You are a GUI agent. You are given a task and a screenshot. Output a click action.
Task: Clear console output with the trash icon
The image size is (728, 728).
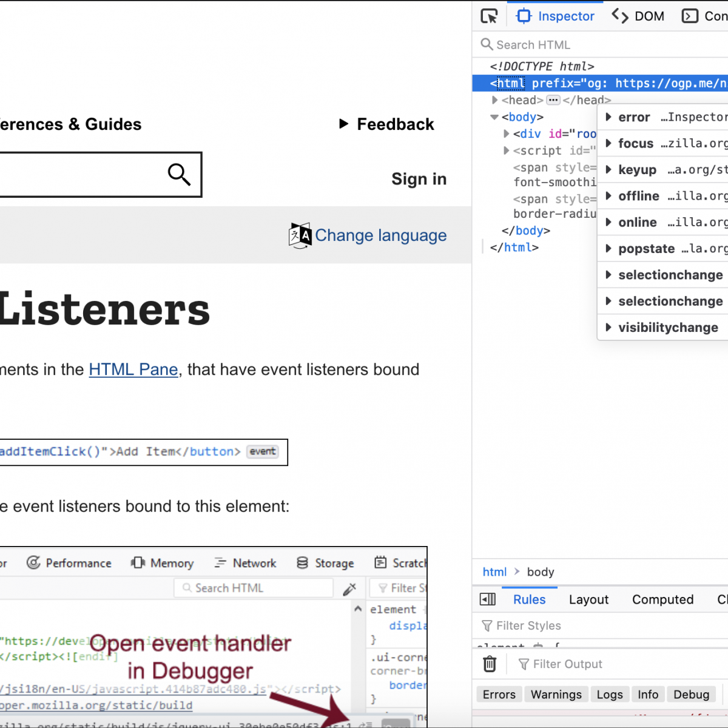(x=490, y=664)
